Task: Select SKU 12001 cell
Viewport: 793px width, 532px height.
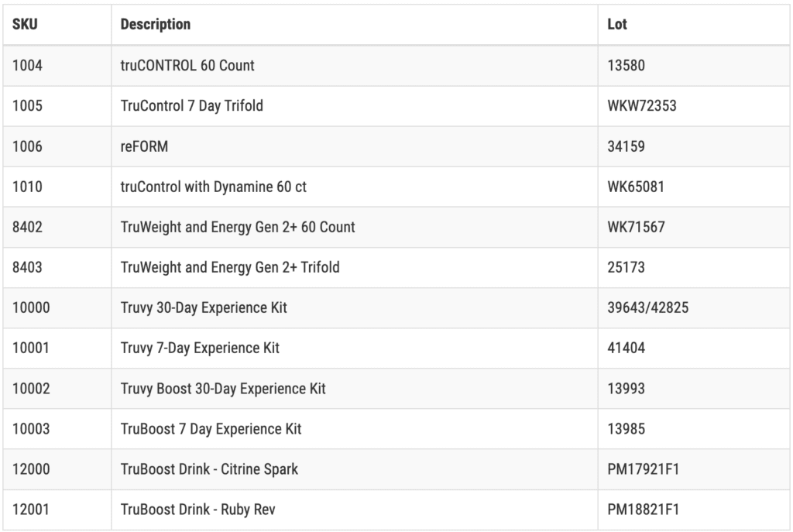Action: click(57, 510)
